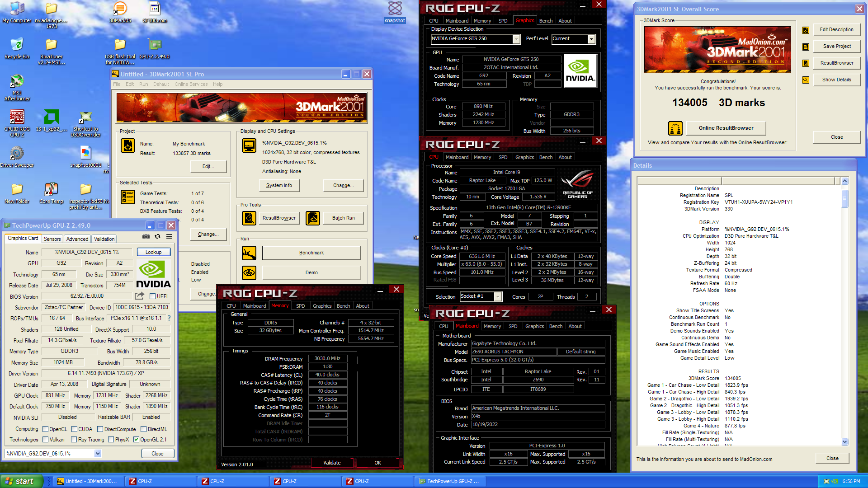Open SPD tab in Memory CPU-Z window
This screenshot has height=488, width=868.
(x=301, y=306)
